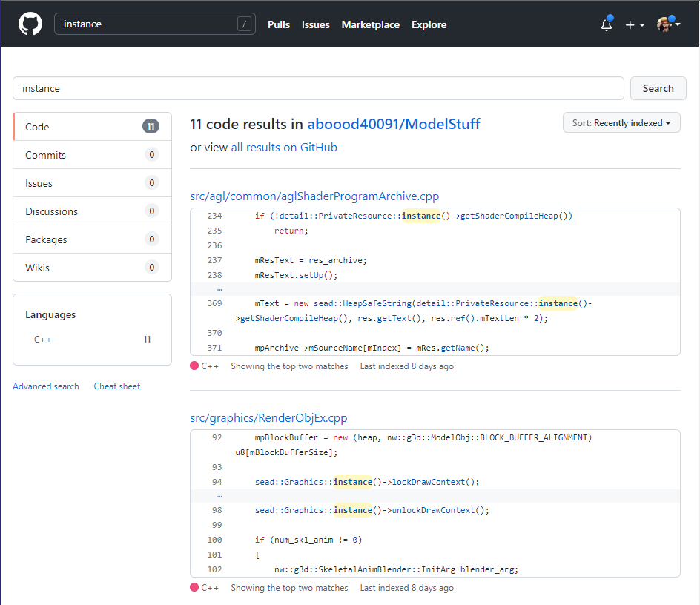Open src/graphics/RenderObjEx.cpp
700x605 pixels.
coord(268,417)
